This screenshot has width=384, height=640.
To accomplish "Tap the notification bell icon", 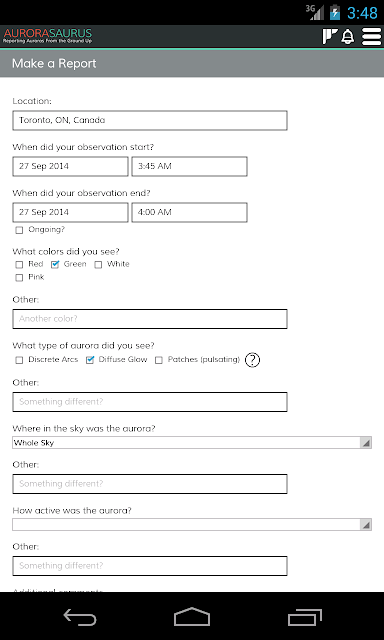I will [x=348, y=37].
